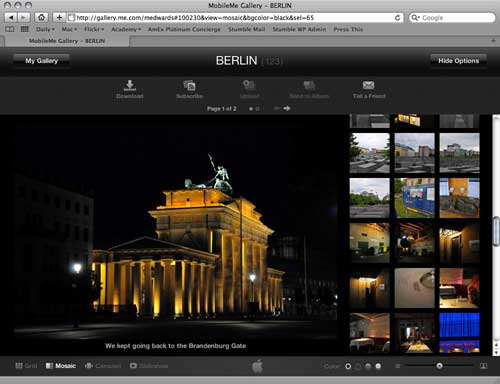Viewport: 500px width, 384px height.
Task: Select the second page dot indicator
Action: coord(258,109)
